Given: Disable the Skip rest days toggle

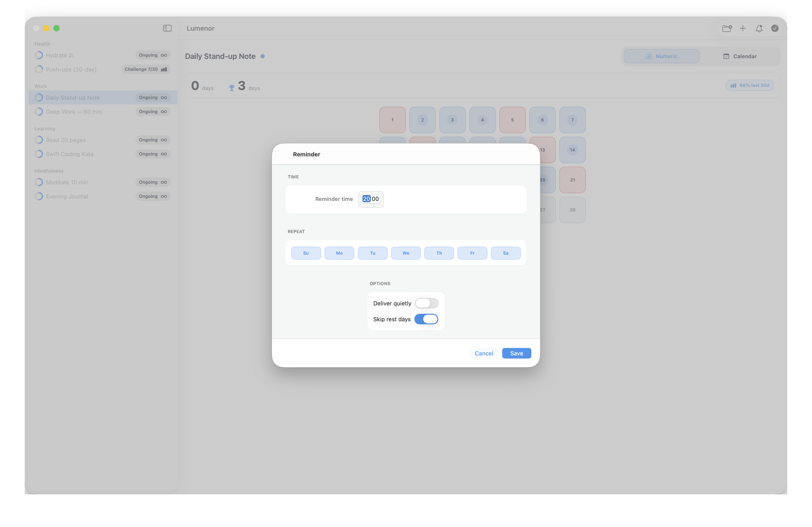Looking at the screenshot, I should click(x=426, y=319).
